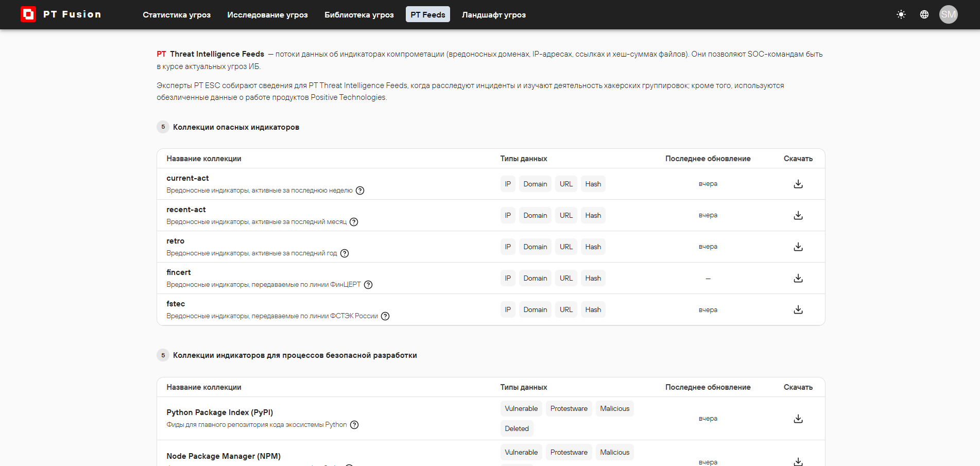Download the current-act collection
The image size is (980, 466).
798,184
